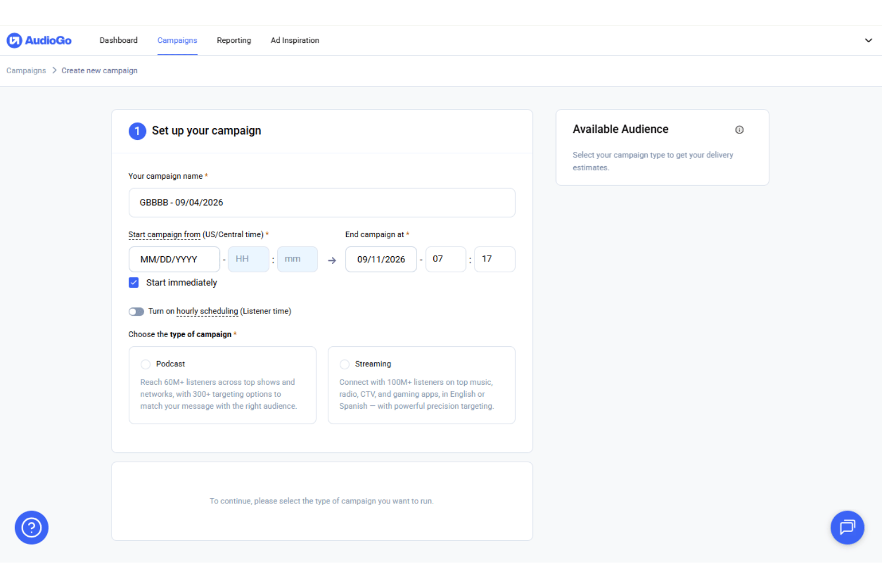The image size is (882, 588).
Task: Expand the account menu chevron
Action: pos(868,41)
